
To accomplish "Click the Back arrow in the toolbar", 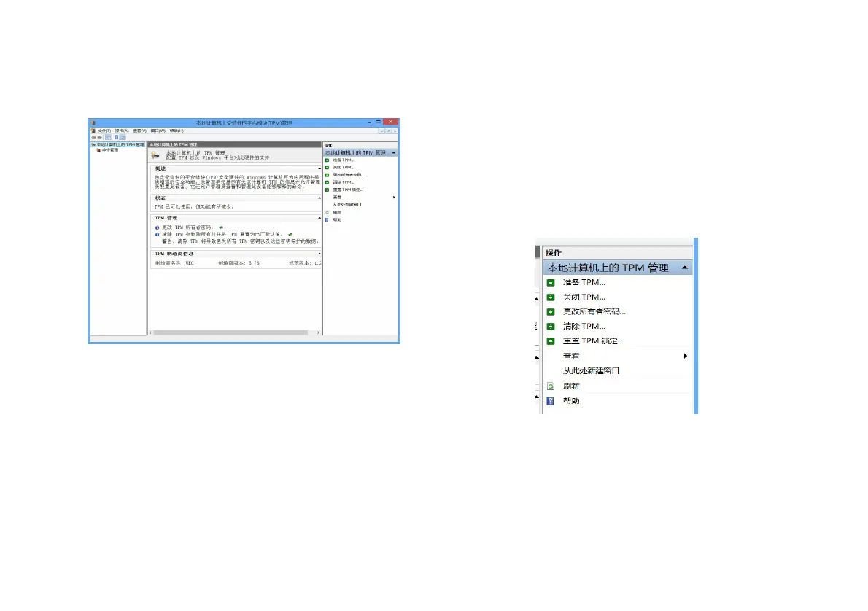I will pos(93,137).
